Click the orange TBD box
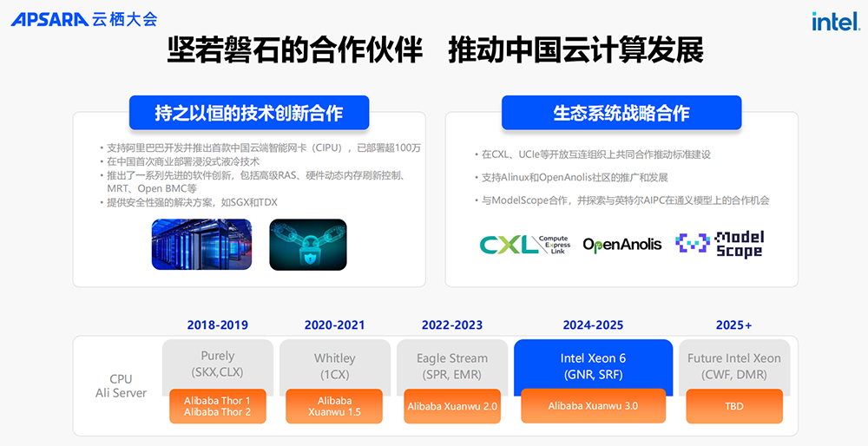The image size is (868, 446). tap(734, 406)
